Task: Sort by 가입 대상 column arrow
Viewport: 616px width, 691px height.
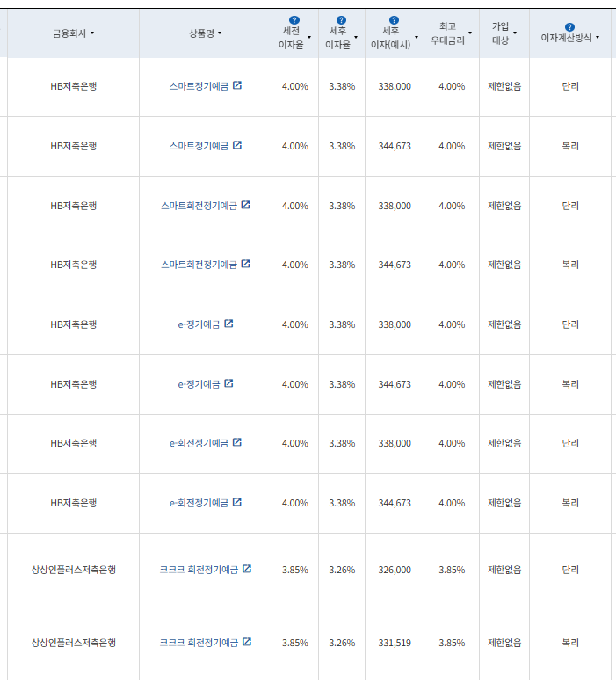Action: tap(515, 33)
